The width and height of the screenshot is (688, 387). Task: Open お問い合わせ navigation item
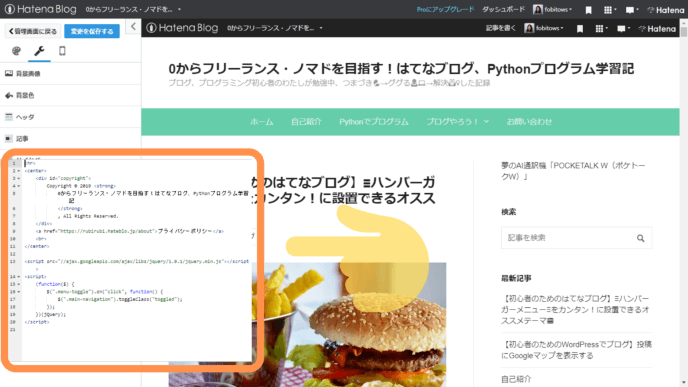[529, 122]
